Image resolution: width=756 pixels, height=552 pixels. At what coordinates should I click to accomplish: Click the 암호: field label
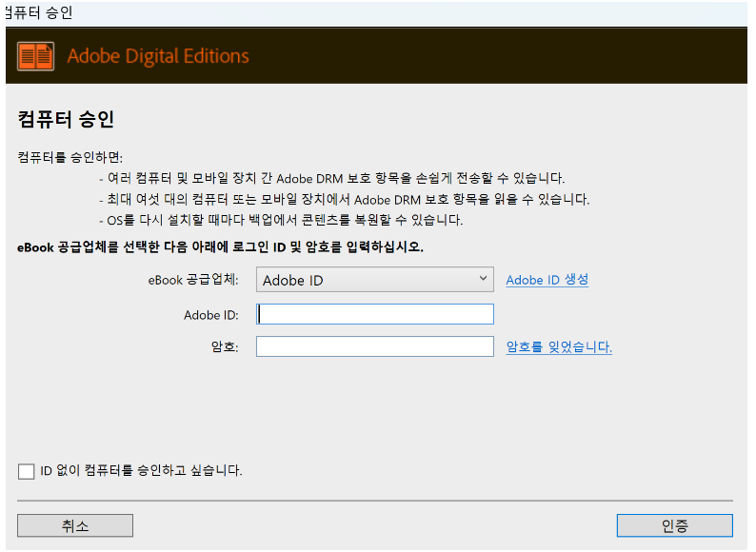coord(225,346)
